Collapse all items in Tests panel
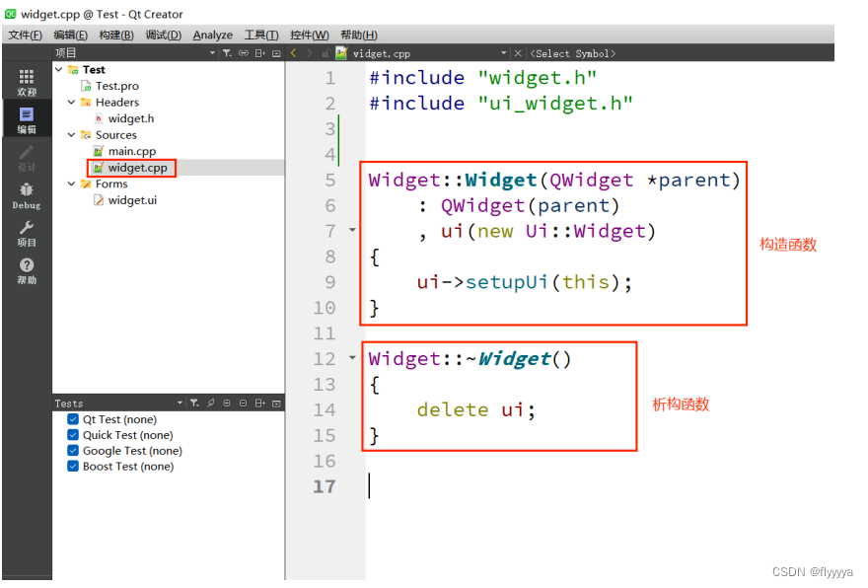Screen dimensions: 868x588 pos(243,403)
